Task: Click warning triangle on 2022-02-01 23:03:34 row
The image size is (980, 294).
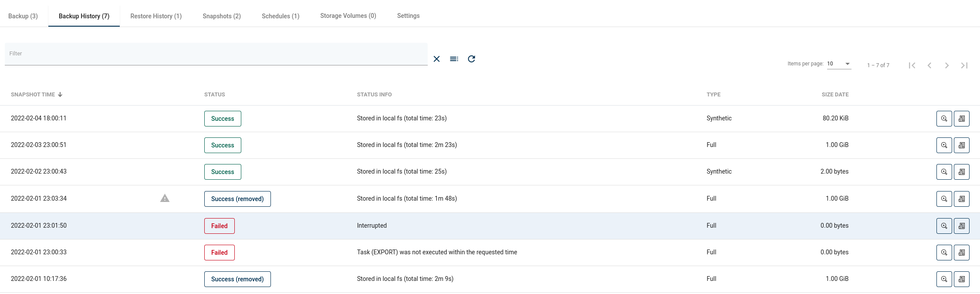Action: coord(165,198)
